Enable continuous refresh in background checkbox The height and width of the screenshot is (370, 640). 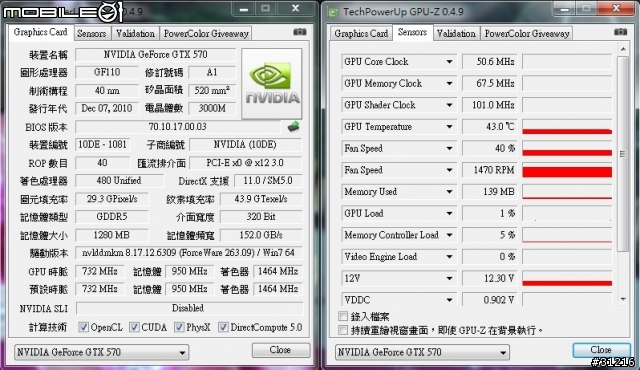pyautogui.click(x=343, y=330)
